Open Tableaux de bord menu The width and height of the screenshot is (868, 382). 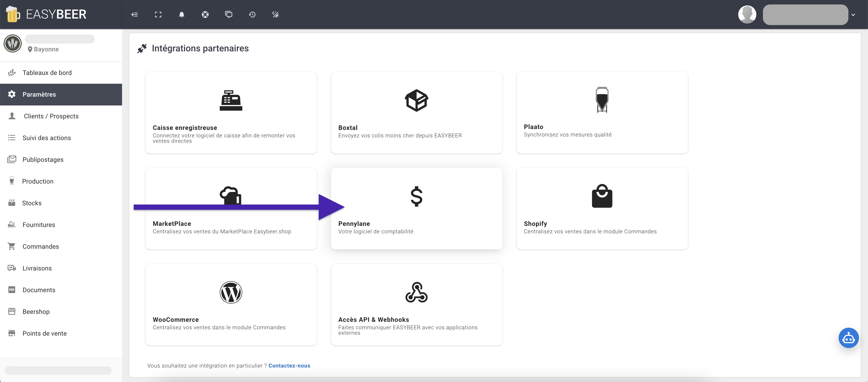[61, 73]
